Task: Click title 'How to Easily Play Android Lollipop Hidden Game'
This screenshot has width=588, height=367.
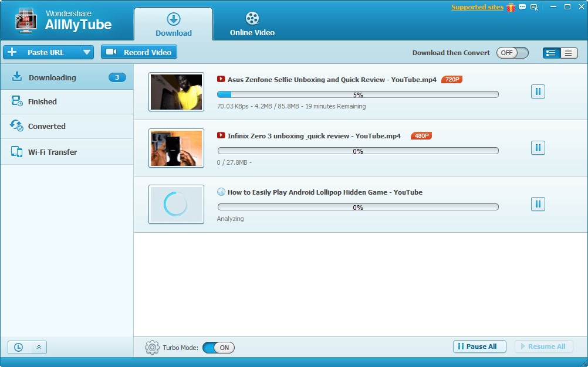Action: coord(307,192)
